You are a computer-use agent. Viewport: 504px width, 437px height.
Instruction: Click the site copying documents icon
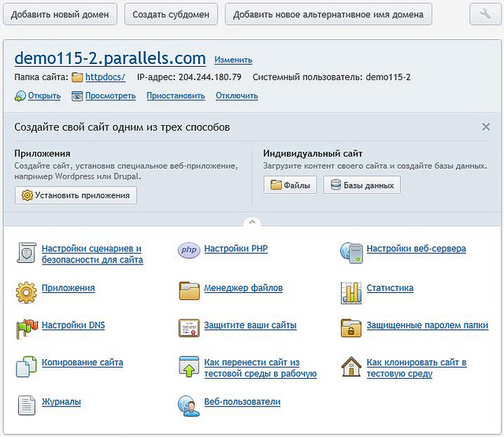26,366
